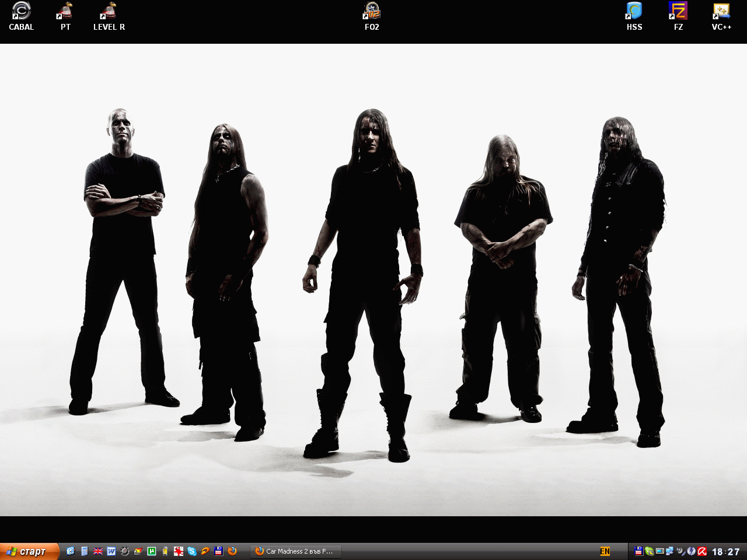Launch Internet Explorer from Quick Launch
This screenshot has height=560, width=747.
point(71,551)
